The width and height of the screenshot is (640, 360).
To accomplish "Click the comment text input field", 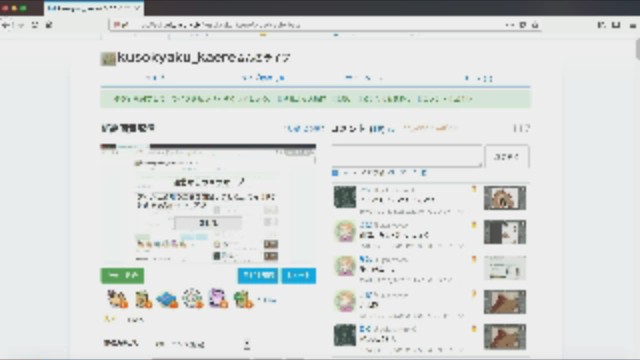I will pyautogui.click(x=407, y=156).
